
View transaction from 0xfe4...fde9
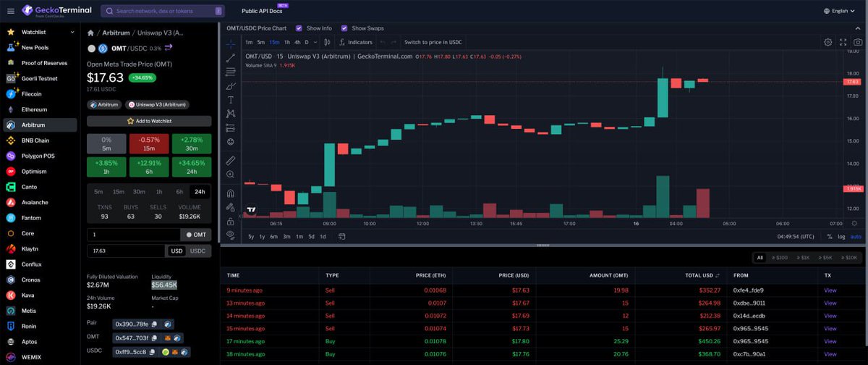coord(830,290)
